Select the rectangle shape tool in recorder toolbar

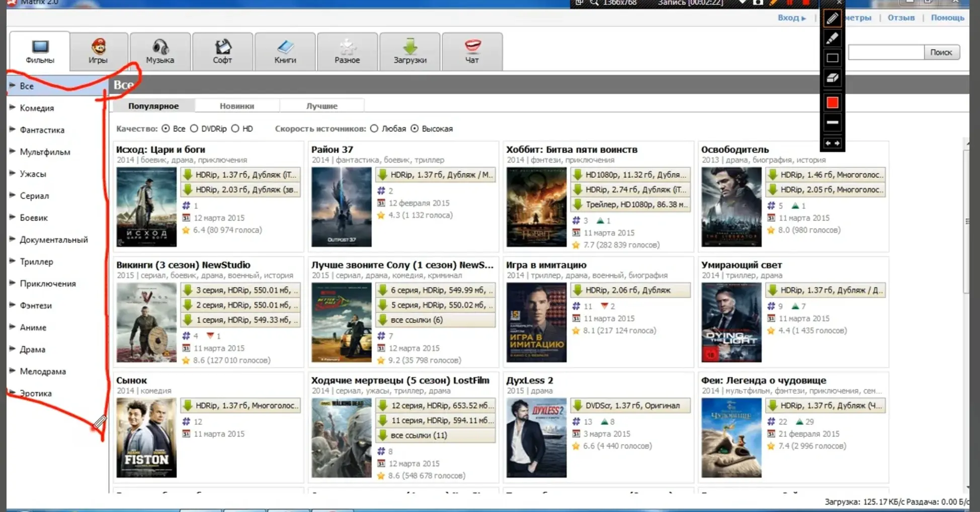833,58
